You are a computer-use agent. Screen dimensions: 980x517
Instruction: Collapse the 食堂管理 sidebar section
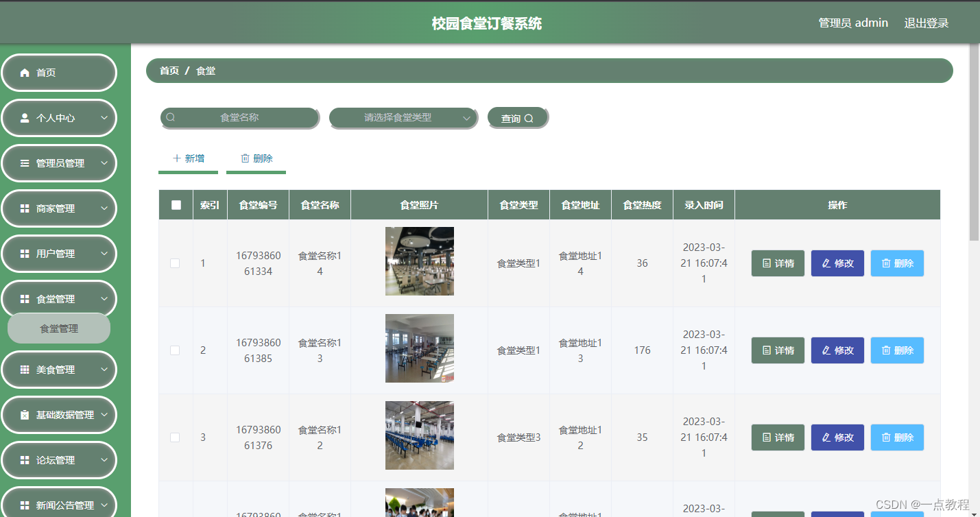coord(59,299)
